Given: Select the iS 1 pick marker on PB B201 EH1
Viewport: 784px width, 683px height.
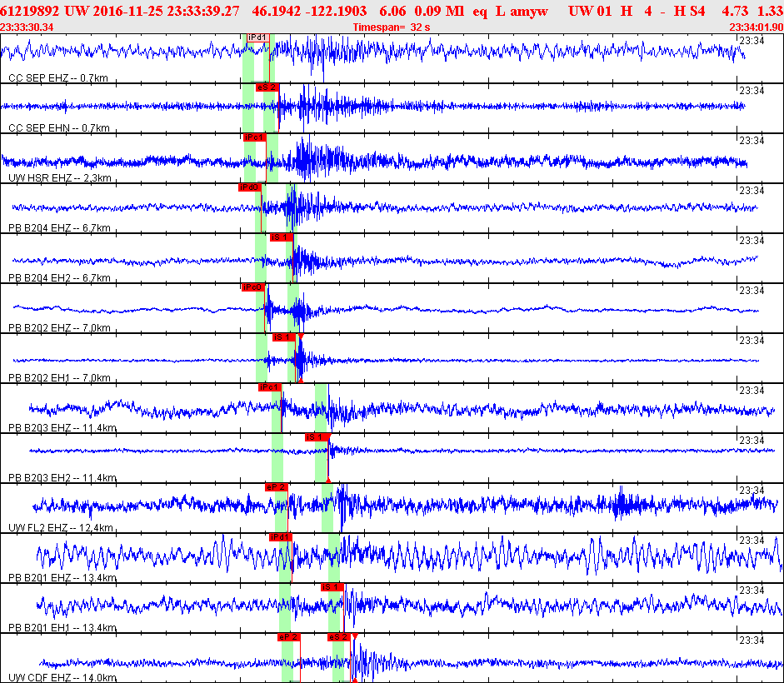Looking at the screenshot, I should [x=332, y=587].
